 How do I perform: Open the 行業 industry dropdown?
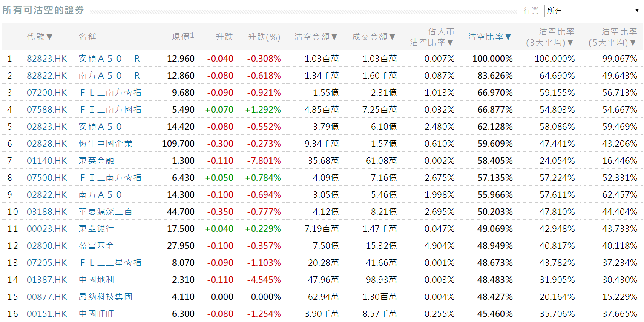click(593, 11)
